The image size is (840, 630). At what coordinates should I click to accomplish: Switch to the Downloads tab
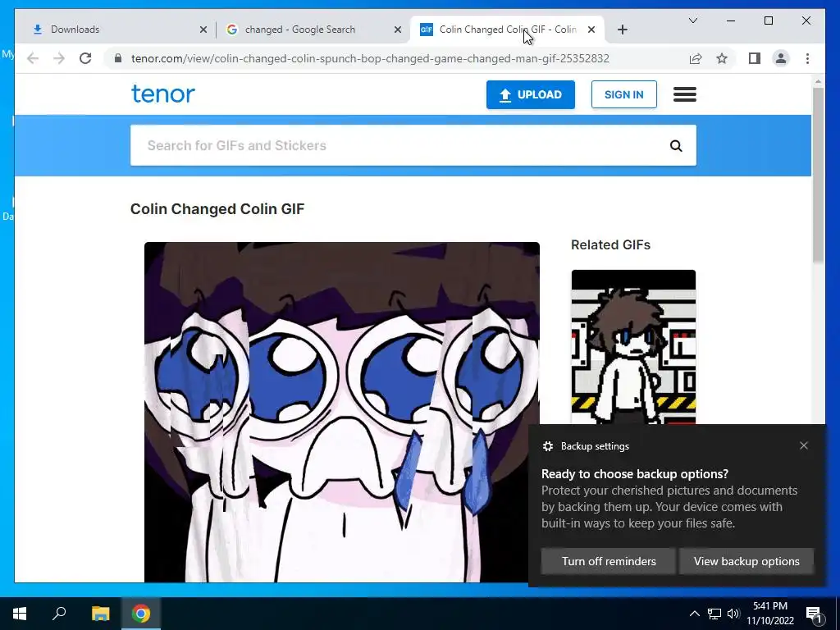tap(118, 30)
